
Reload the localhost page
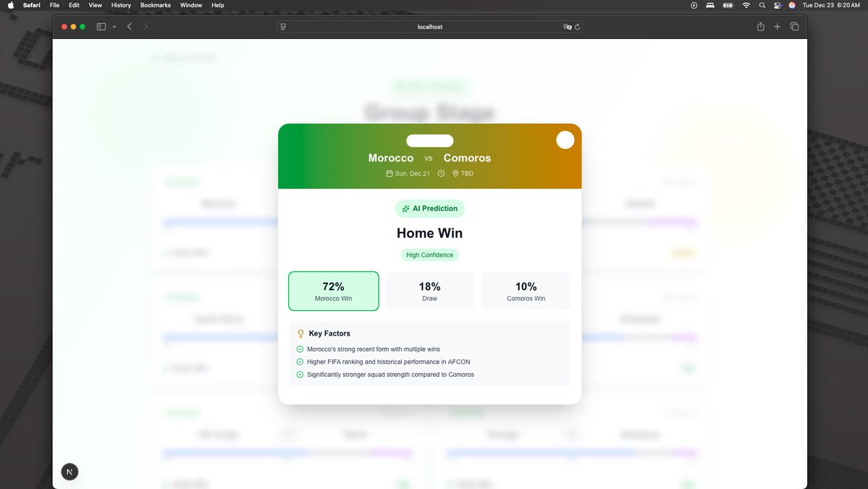[x=577, y=27]
